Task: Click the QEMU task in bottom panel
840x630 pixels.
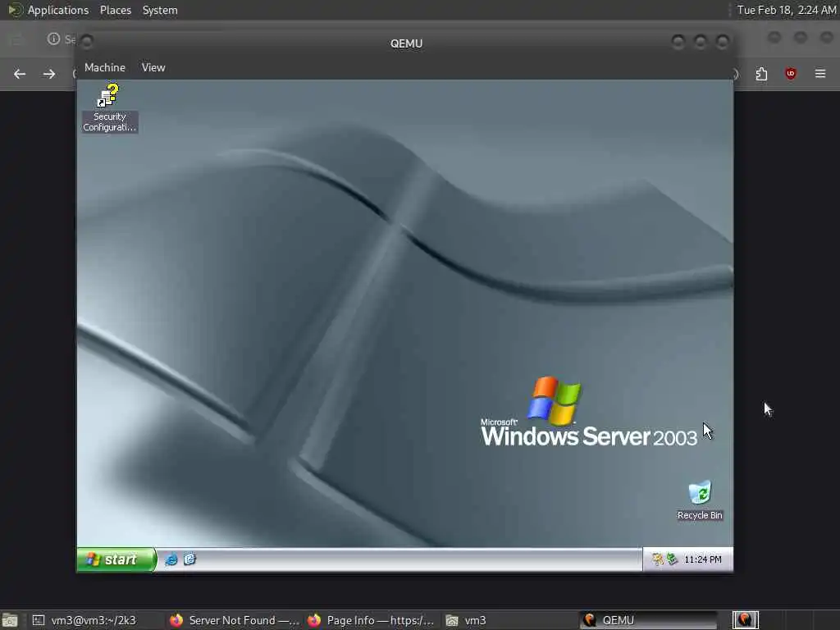Action: pos(648,620)
